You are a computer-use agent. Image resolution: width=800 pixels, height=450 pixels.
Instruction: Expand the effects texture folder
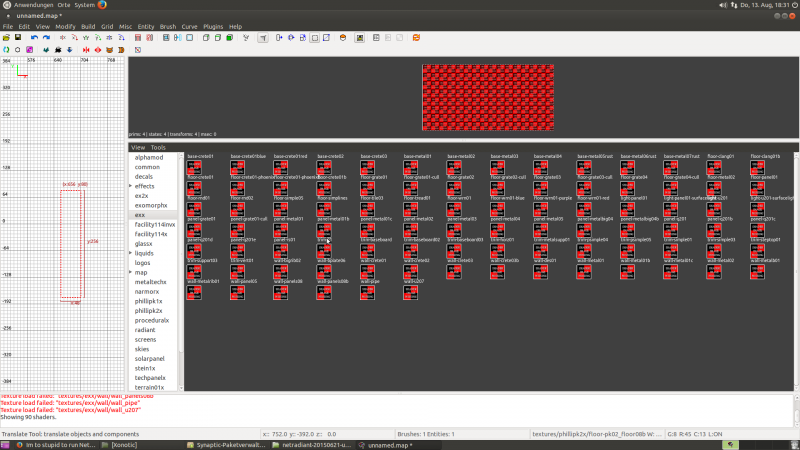[130, 186]
